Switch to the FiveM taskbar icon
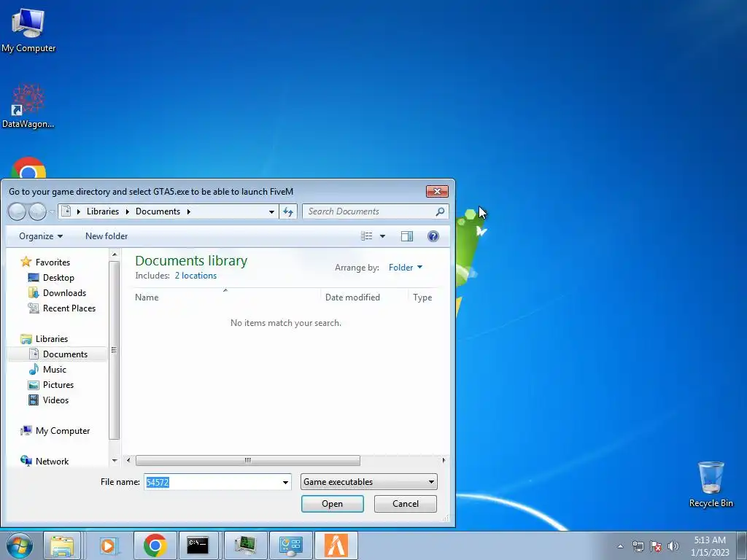Viewport: 747px width, 560px height. [336, 545]
